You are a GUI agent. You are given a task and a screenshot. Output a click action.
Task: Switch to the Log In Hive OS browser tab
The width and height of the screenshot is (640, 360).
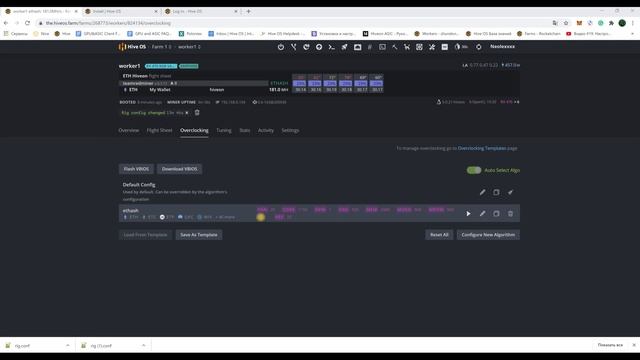200,11
